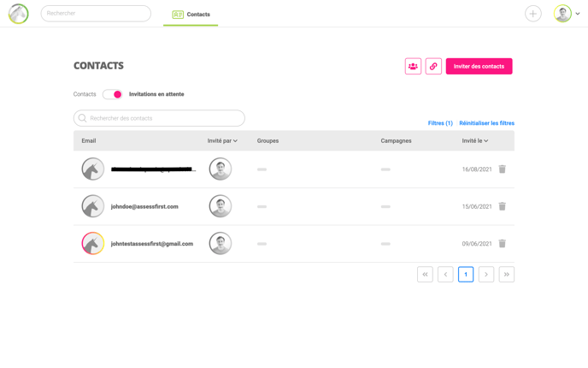
Task: Open the user profile avatar menu
Action: tap(562, 14)
